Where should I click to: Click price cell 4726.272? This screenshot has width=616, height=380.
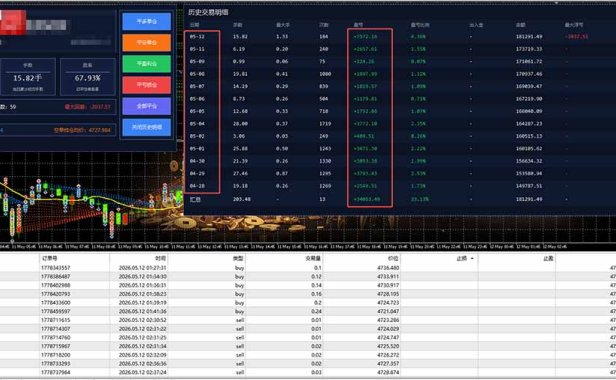(x=388, y=355)
